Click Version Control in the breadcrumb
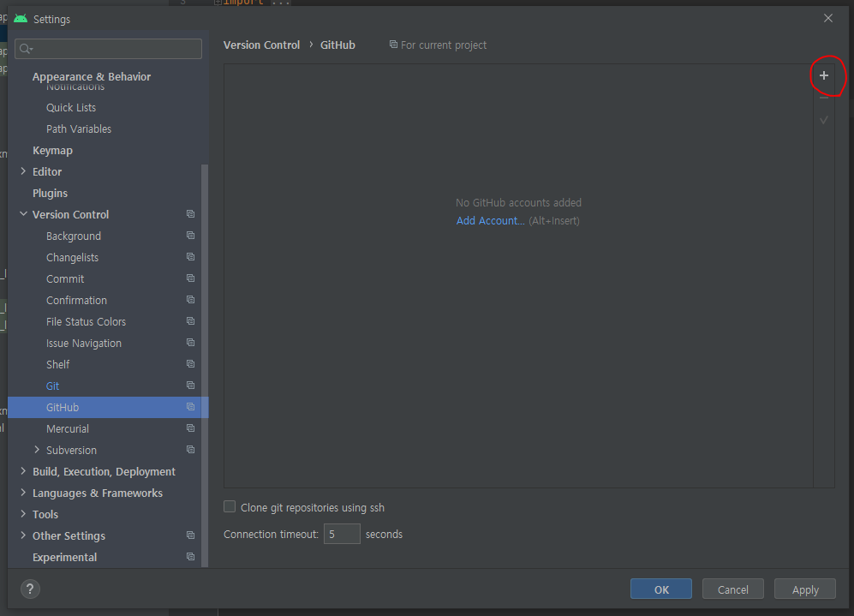 (x=261, y=45)
